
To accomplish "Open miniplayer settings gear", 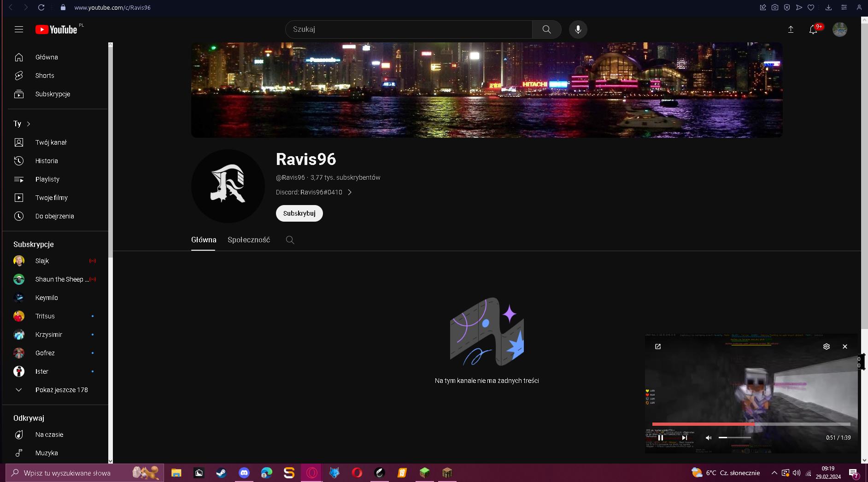I will click(827, 347).
